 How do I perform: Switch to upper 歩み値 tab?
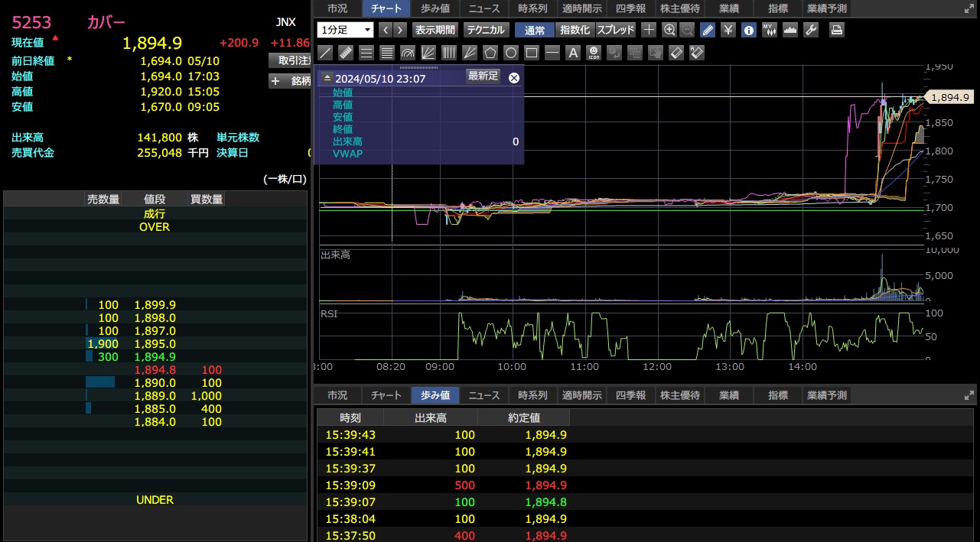tap(435, 8)
